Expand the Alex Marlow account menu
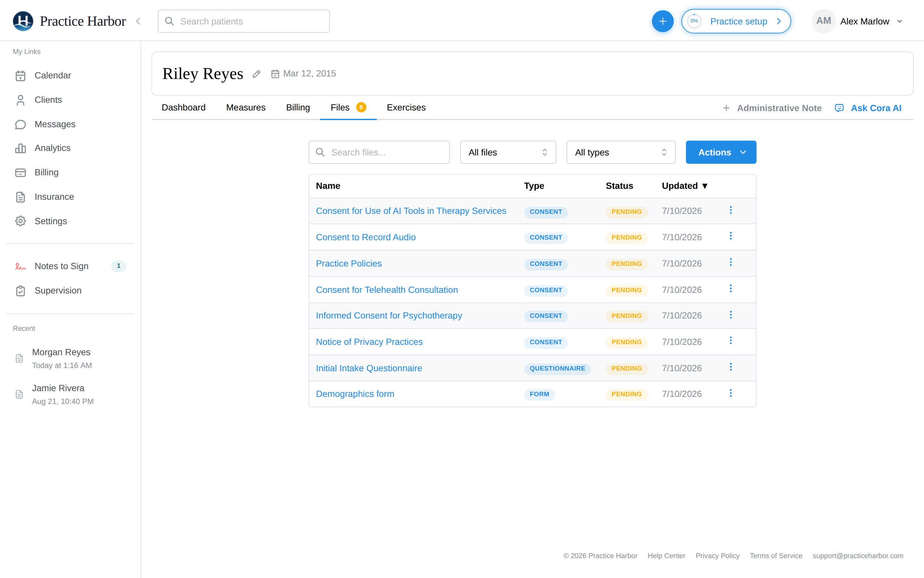Image resolution: width=924 pixels, height=578 pixels. click(900, 22)
